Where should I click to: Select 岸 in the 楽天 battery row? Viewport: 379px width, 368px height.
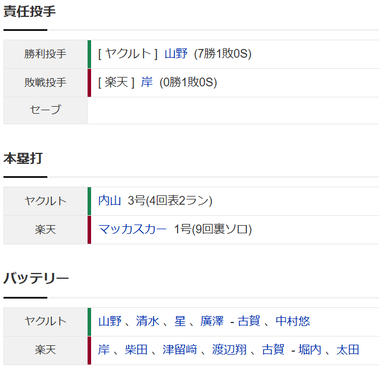click(104, 350)
